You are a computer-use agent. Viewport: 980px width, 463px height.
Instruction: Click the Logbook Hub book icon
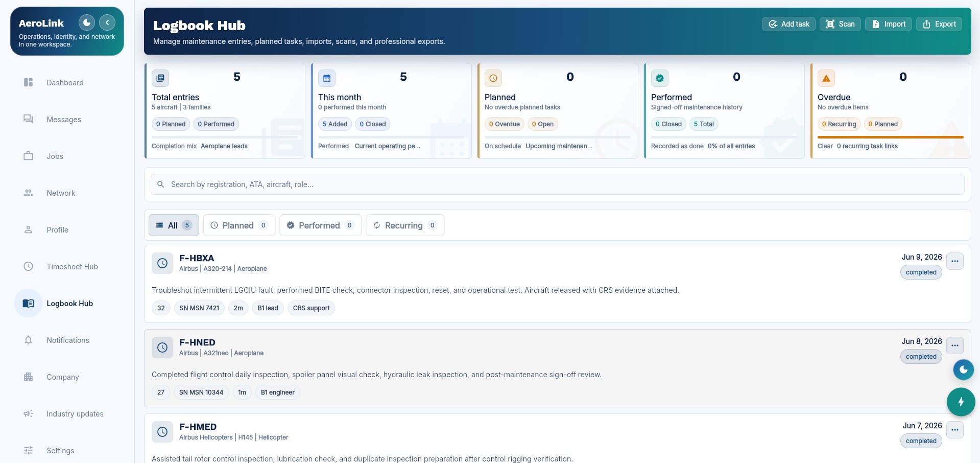29,304
